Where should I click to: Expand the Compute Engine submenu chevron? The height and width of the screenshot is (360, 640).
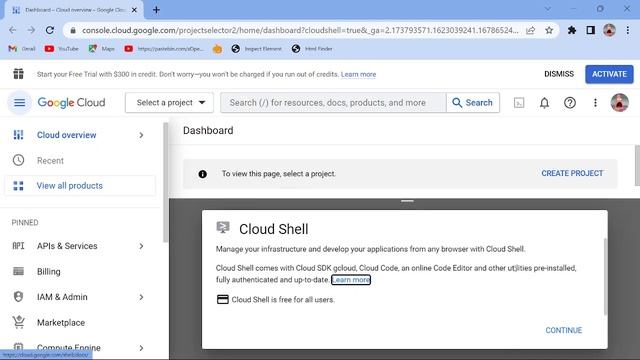(141, 348)
